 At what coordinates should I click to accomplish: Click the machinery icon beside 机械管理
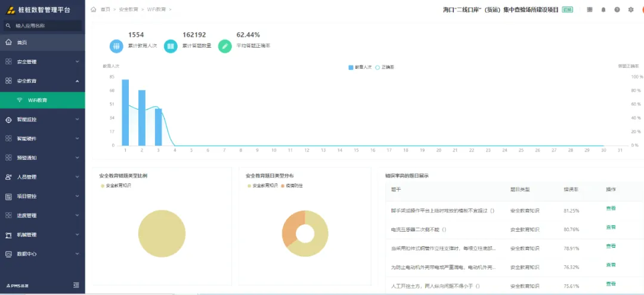(8, 235)
